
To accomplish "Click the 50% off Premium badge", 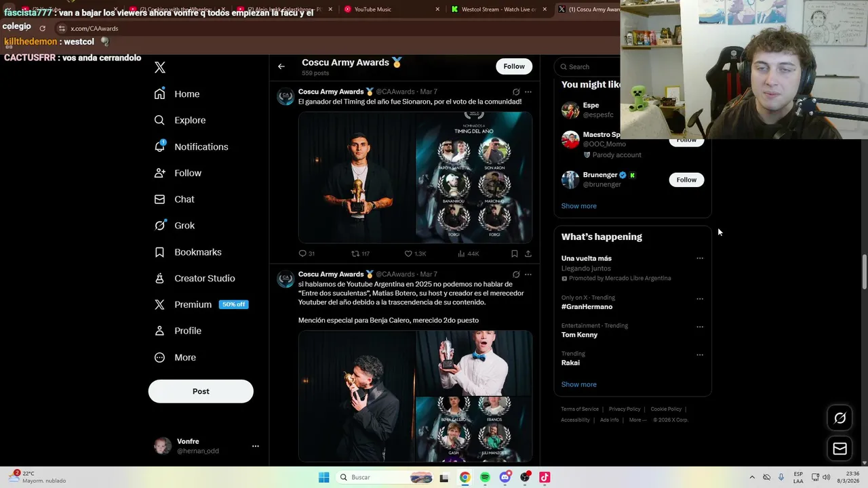I will 233,304.
